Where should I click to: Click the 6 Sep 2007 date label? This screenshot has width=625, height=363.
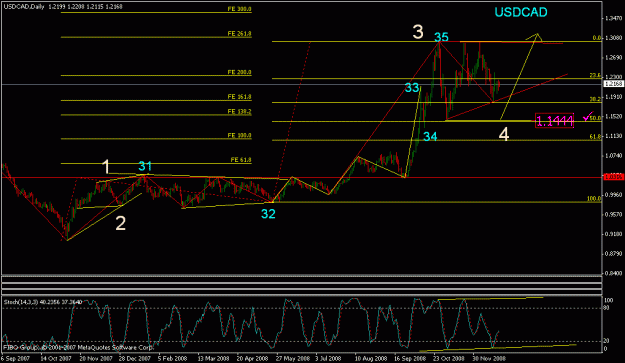click(16, 358)
